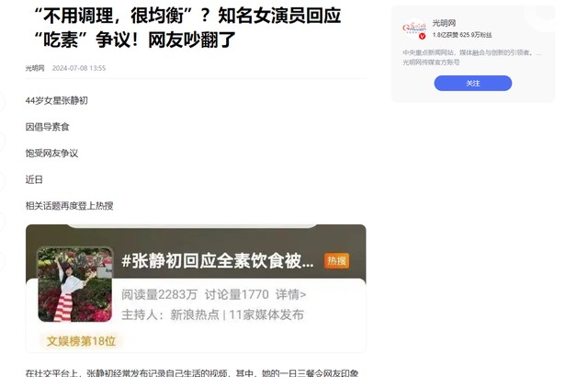Click 讨论量1770 statistic
This screenshot has width=588, height=377.
pos(237,295)
